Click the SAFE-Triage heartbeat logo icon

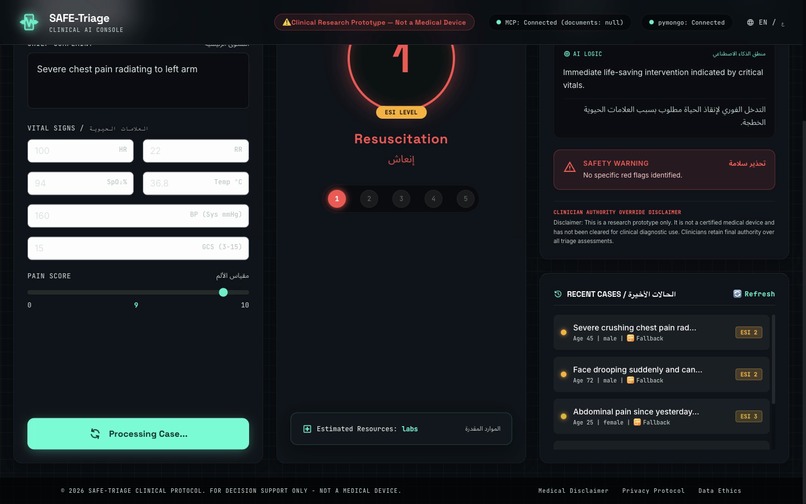tap(29, 22)
